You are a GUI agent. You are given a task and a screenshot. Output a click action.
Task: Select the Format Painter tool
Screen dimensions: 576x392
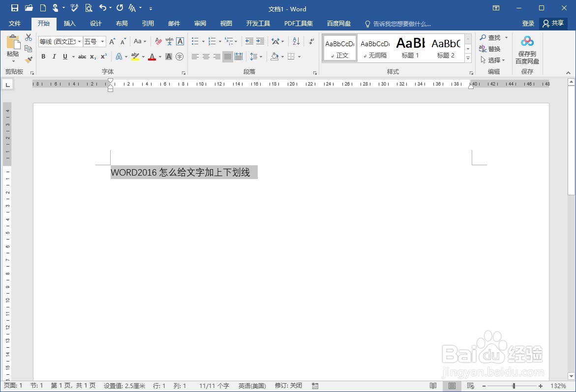[x=28, y=60]
